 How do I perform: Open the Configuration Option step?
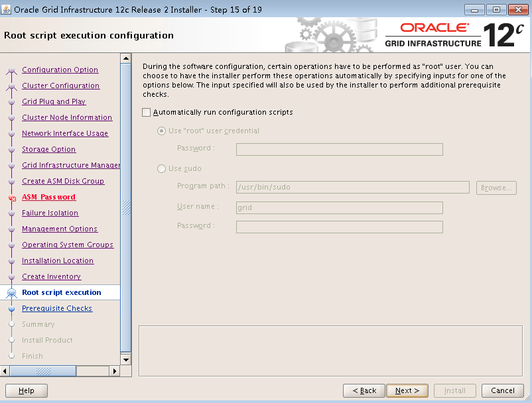point(60,70)
